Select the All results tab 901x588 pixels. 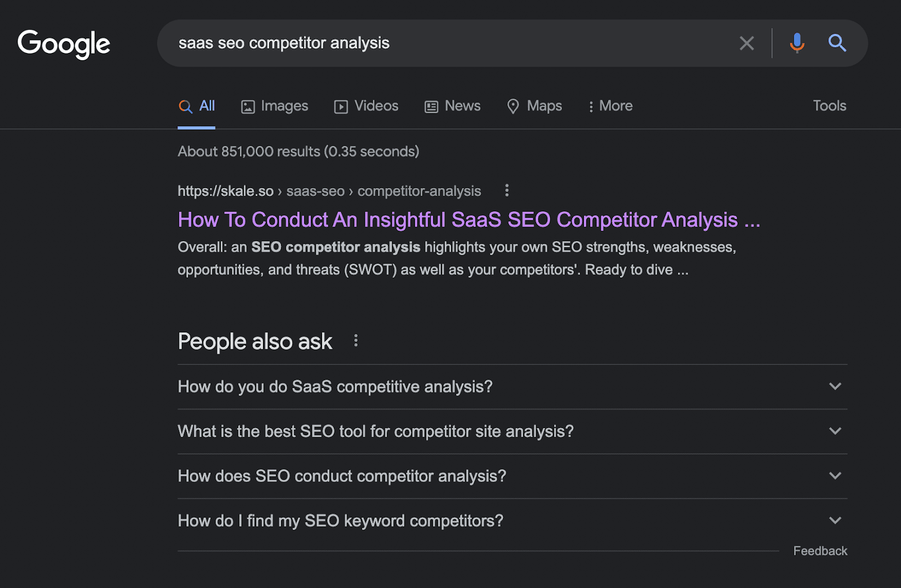pyautogui.click(x=197, y=106)
